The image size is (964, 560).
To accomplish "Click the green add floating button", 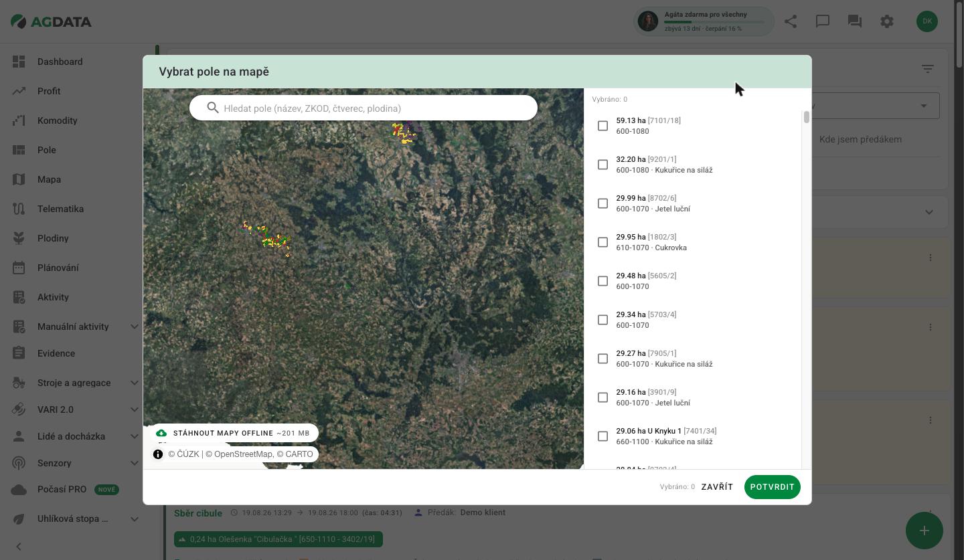I will click(x=925, y=531).
